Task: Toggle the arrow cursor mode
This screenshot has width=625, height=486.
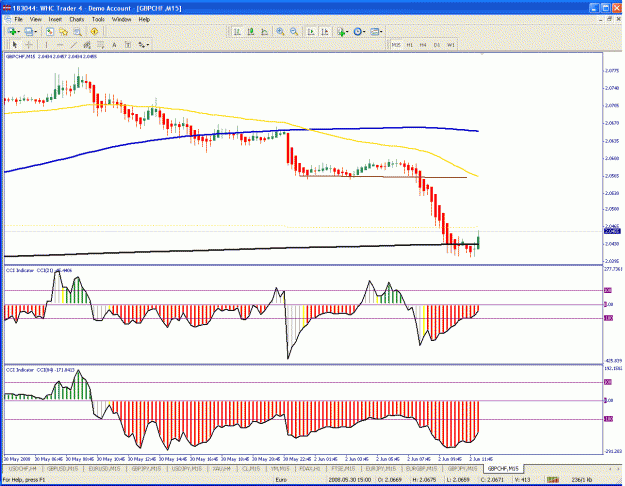Action: click(15, 45)
